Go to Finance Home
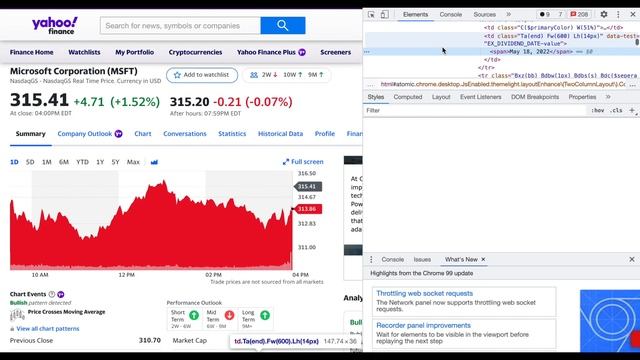Screen dimensions: 640x360 tap(31, 52)
